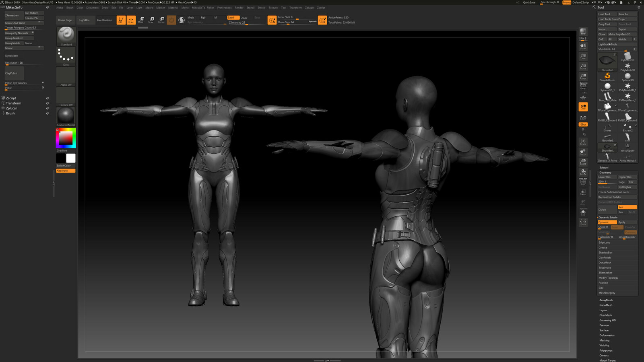Select the Boot_Tall_Male subtool thumbnail
644x362 pixels.
(x=607, y=97)
